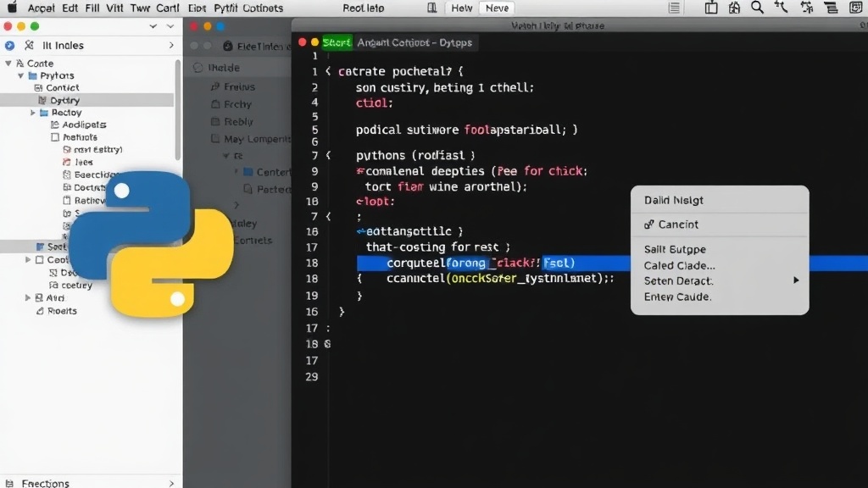Select 'May Lompent' in background window
This screenshot has height=488, width=868.
[x=258, y=139]
